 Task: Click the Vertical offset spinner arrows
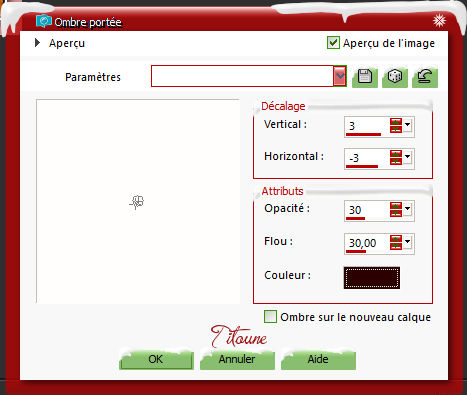(x=396, y=126)
